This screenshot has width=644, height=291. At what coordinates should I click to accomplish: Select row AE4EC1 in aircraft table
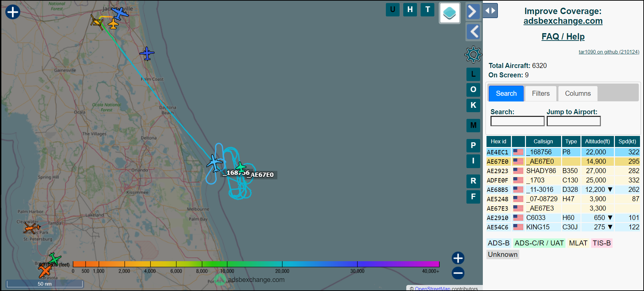(563, 152)
